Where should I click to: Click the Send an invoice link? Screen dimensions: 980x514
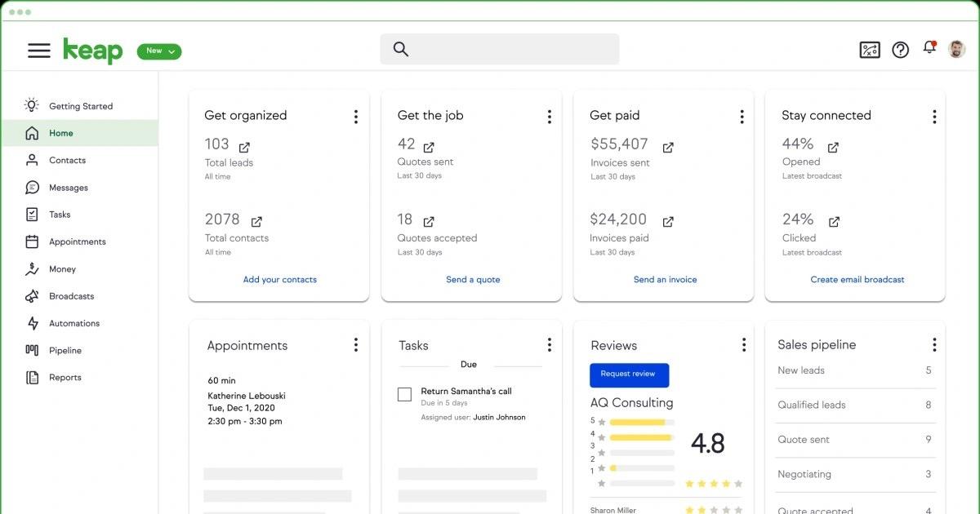pos(666,279)
